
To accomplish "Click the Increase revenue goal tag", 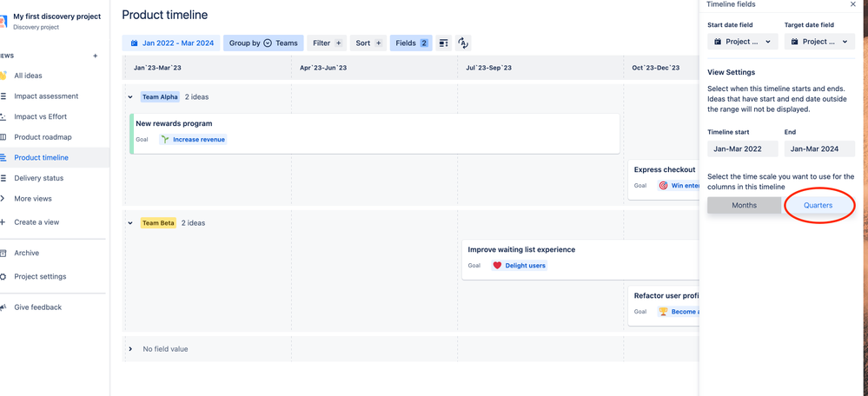I will coord(193,140).
